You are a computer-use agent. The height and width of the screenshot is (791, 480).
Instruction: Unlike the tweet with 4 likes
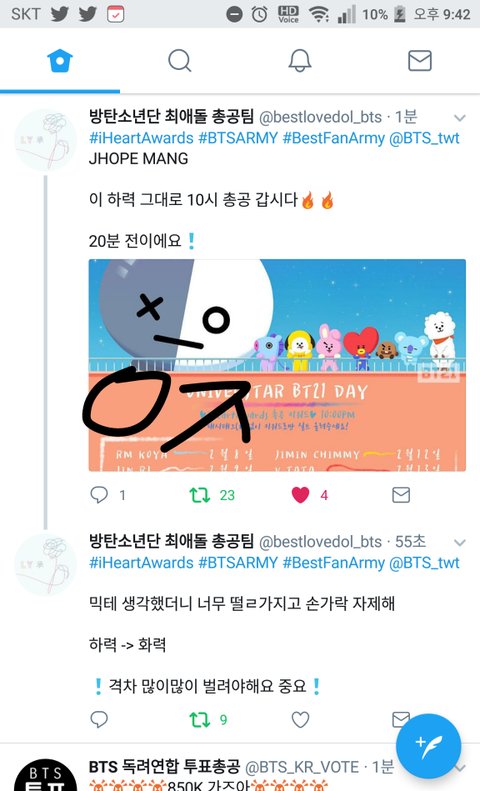pyautogui.click(x=301, y=495)
